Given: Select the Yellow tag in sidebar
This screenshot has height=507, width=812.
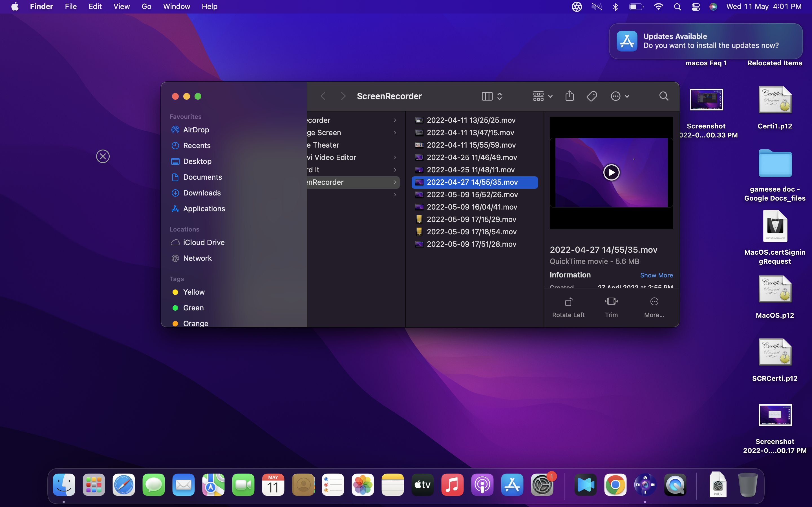Looking at the screenshot, I should tap(193, 292).
